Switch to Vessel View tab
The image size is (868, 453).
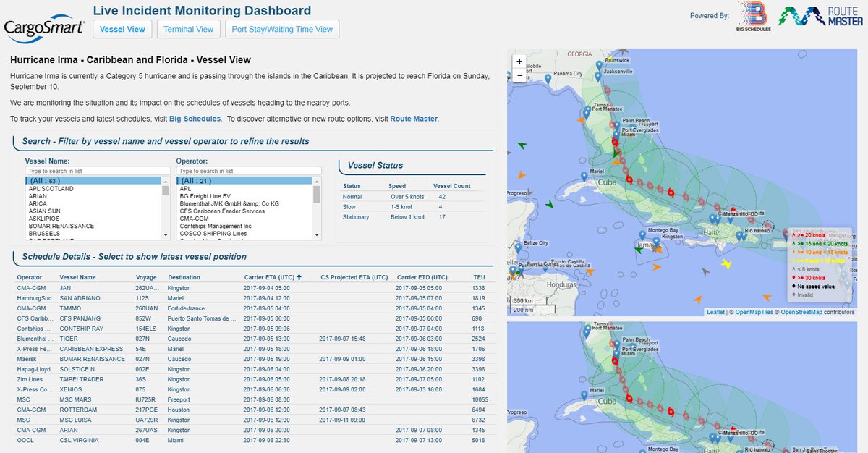(x=122, y=29)
